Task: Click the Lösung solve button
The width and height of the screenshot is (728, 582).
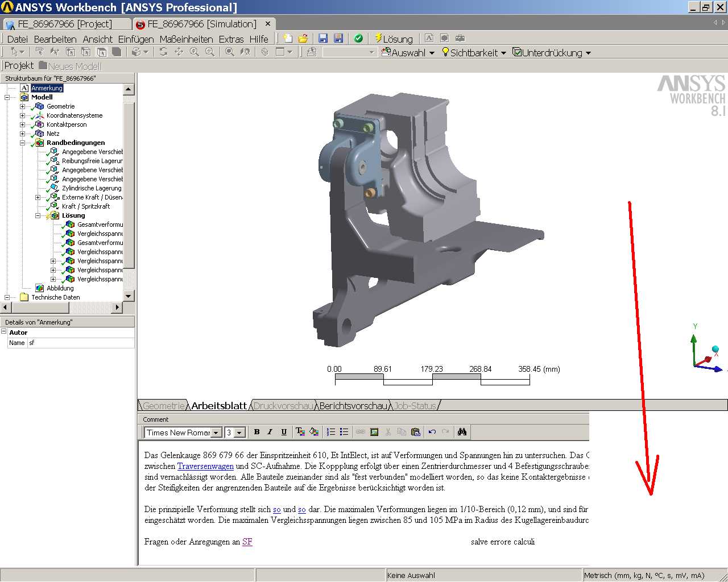Action: (x=394, y=39)
